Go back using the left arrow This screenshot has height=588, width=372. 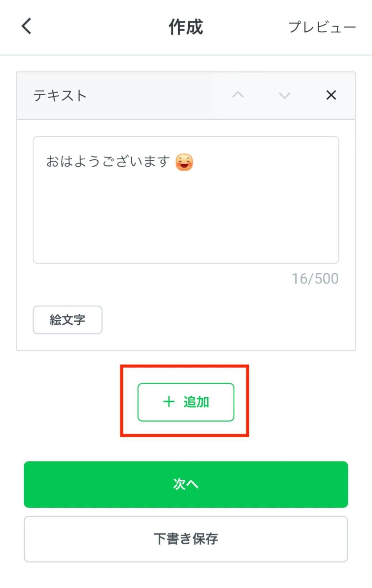click(26, 26)
